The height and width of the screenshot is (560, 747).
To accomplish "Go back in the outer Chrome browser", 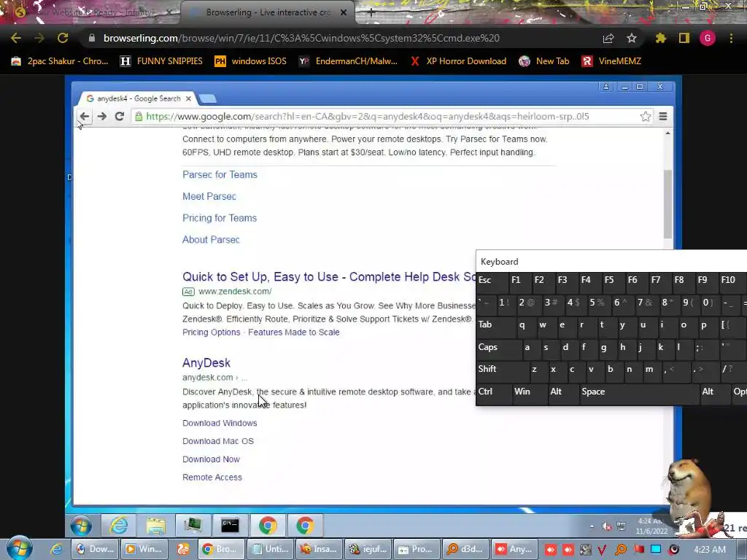I will tap(16, 38).
